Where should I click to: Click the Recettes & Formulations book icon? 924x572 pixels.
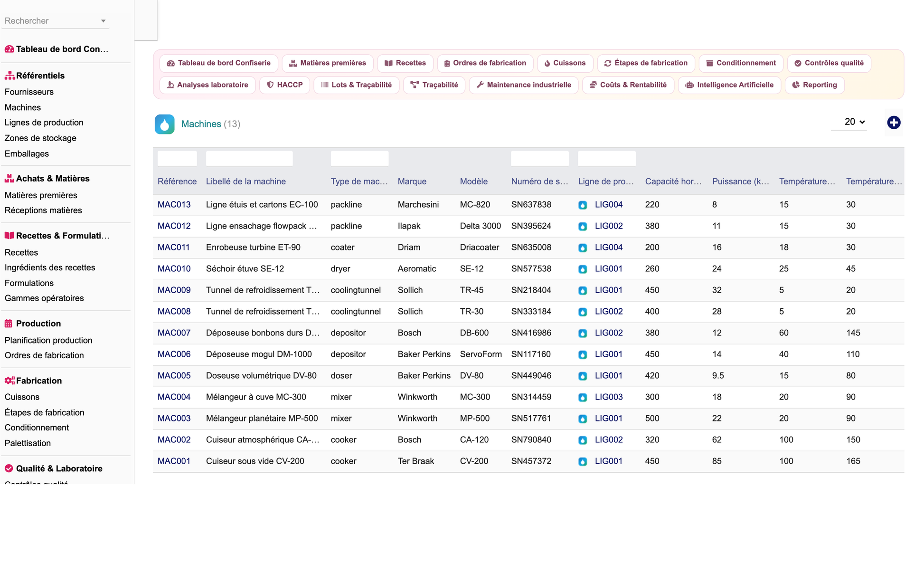[9, 236]
